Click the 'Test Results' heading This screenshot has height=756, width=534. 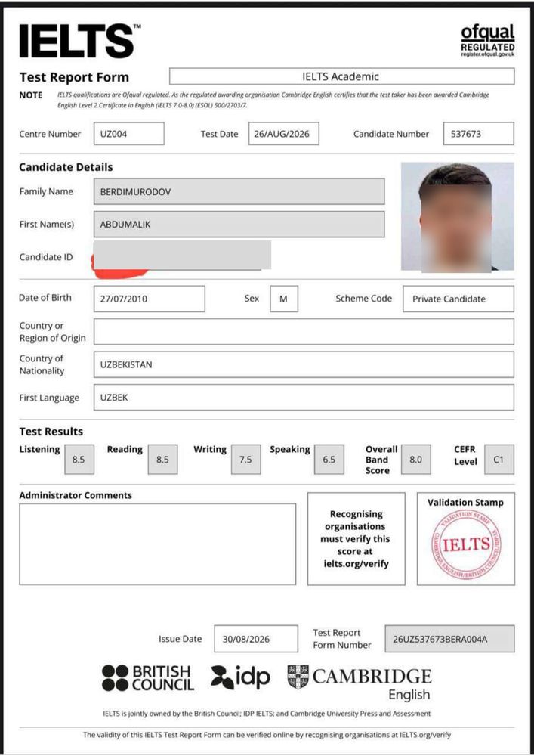click(x=51, y=432)
